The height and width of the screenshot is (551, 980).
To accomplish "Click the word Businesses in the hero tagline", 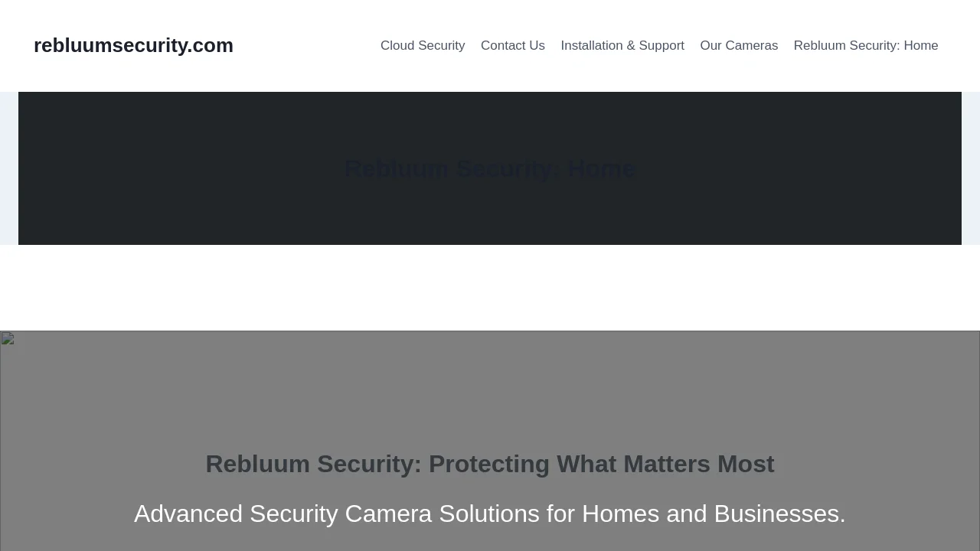I will (x=779, y=514).
